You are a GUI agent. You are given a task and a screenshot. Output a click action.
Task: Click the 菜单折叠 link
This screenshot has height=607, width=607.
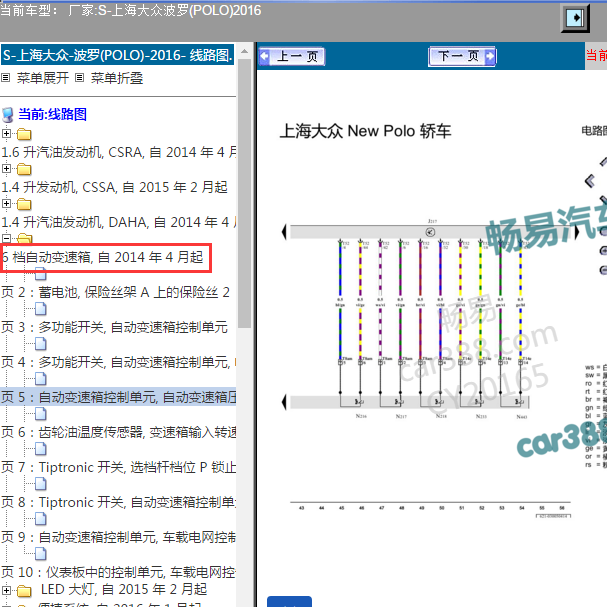pos(117,78)
